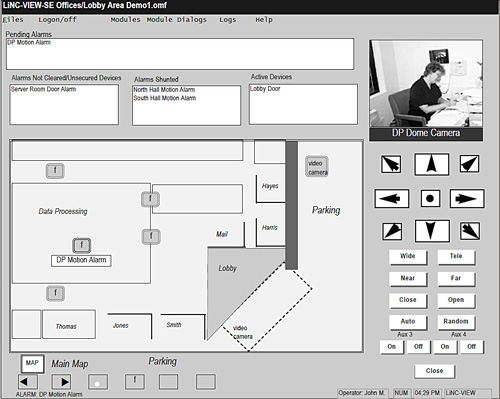Zoom camera Wide
The height and width of the screenshot is (399, 500).
[408, 256]
